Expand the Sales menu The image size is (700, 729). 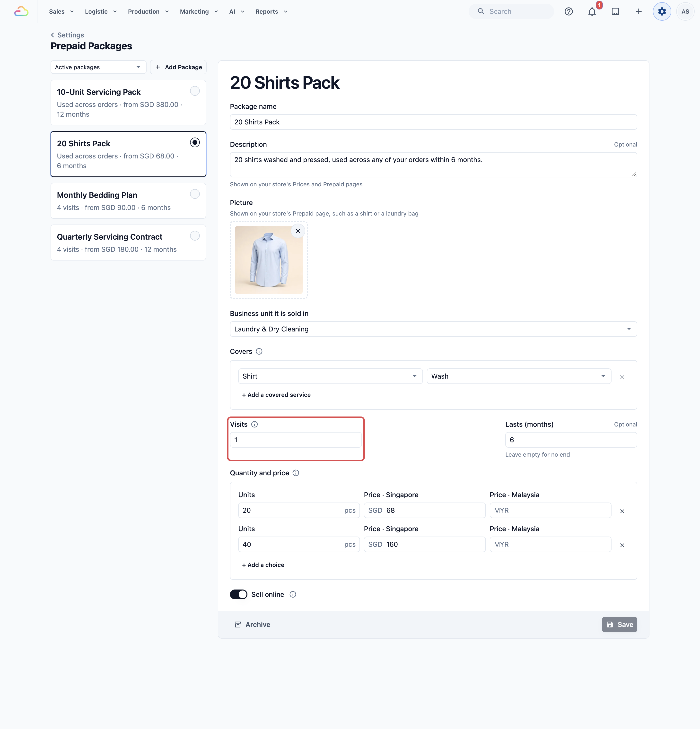point(61,11)
